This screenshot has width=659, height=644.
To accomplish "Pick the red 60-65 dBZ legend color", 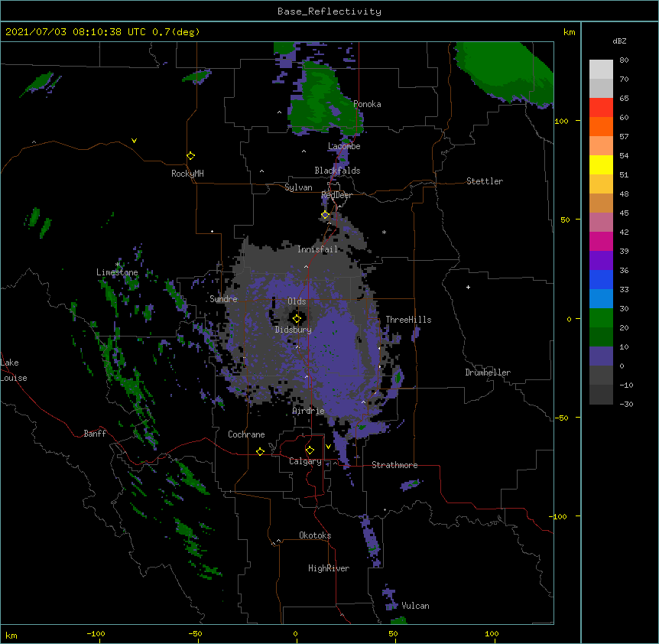I will [x=601, y=107].
